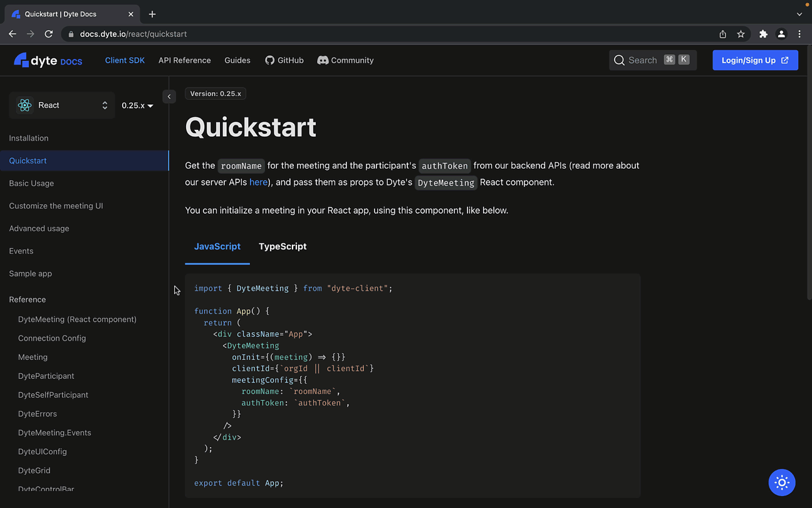Follow the 'here' server APIs link

tap(258, 182)
